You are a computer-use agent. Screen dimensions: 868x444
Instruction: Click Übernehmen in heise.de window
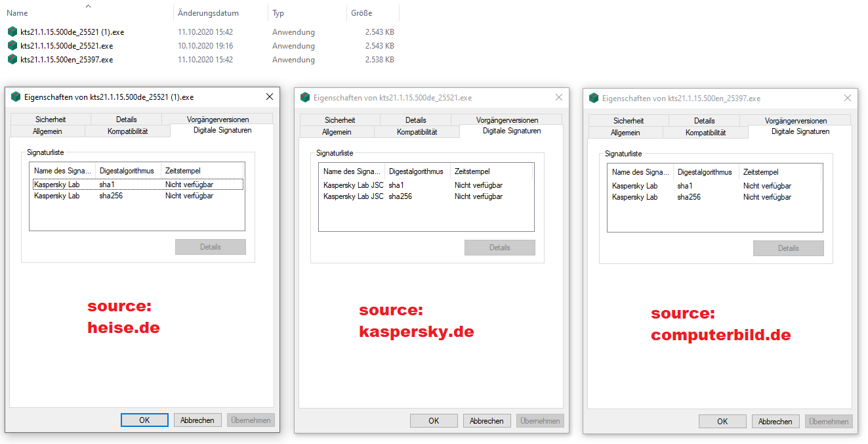click(251, 420)
